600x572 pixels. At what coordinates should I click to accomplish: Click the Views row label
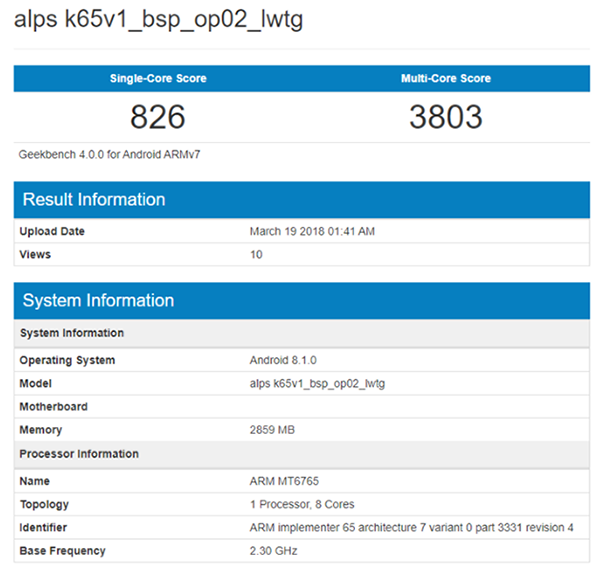pyautogui.click(x=35, y=255)
